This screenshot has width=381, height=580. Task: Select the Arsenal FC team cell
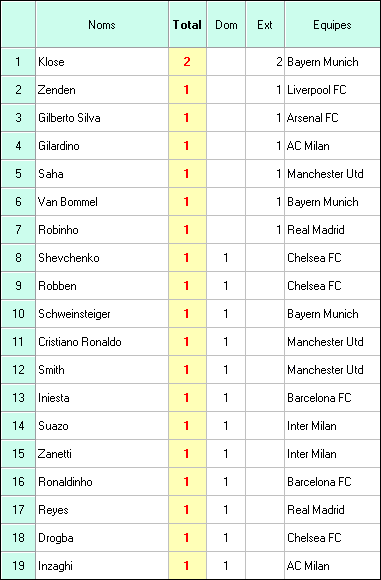(x=332, y=118)
